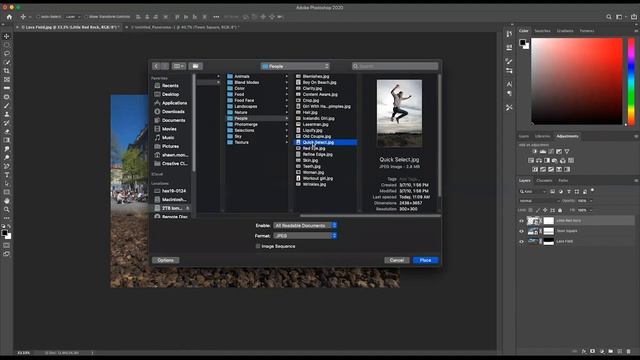This screenshot has width=640, height=360.
Task: Switch to the Paths tab
Action: click(x=563, y=180)
